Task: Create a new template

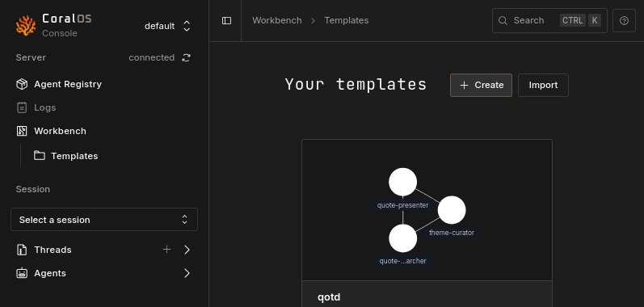Action: pyautogui.click(x=481, y=85)
